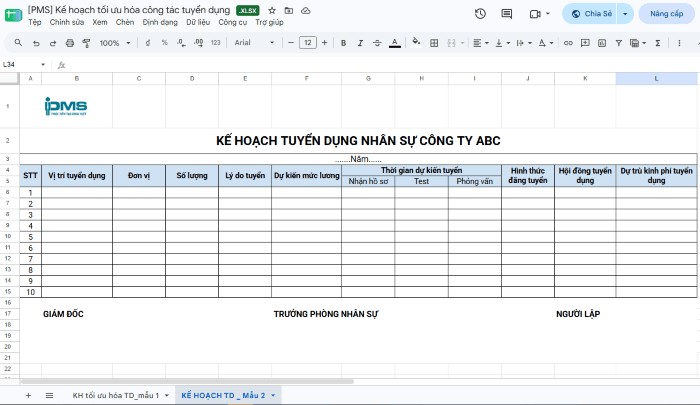Format cells as percent
The image size is (700, 405).
coord(165,43)
